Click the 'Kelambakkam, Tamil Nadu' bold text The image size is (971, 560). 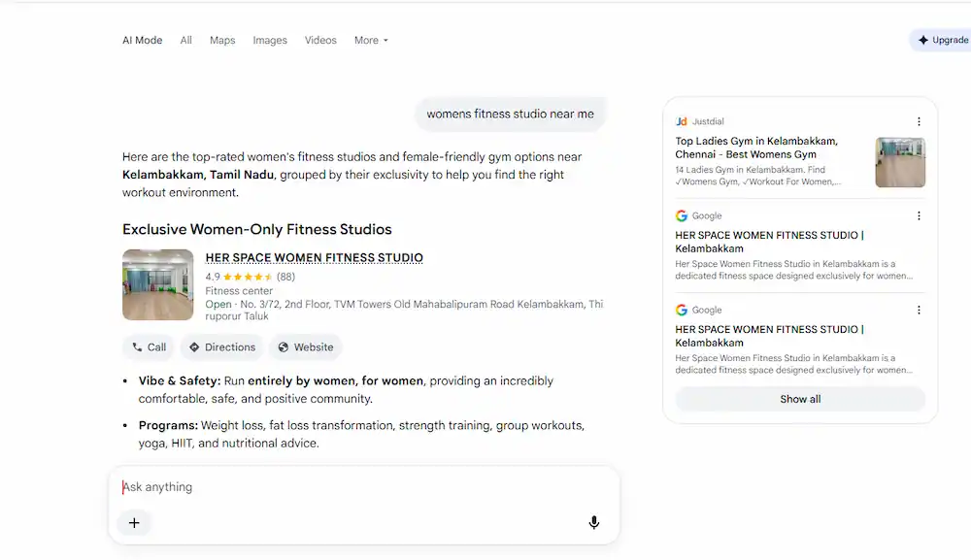198,175
